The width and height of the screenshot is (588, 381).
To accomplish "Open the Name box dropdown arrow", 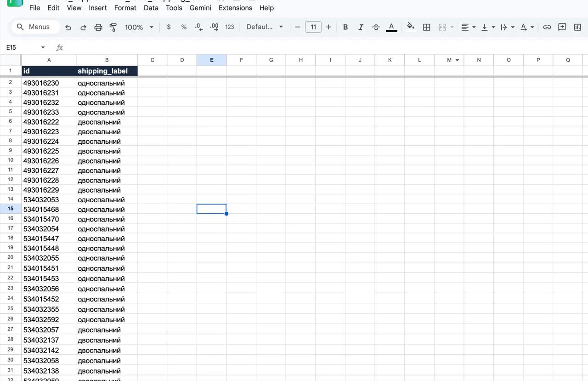I will (x=43, y=47).
